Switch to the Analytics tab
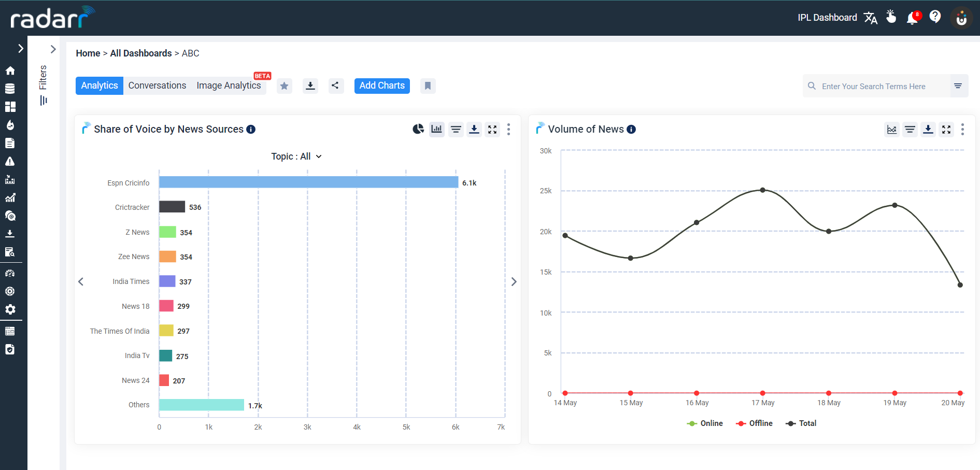The image size is (980, 470). click(100, 86)
